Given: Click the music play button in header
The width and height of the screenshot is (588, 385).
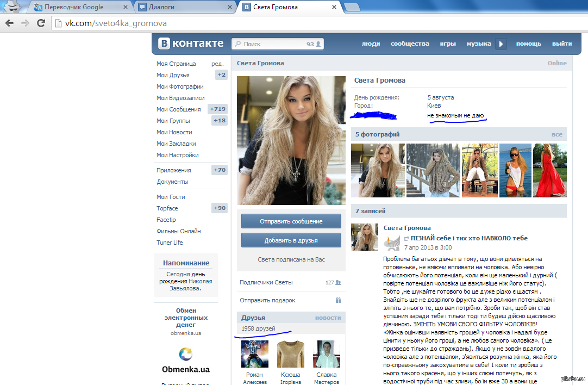Looking at the screenshot, I should tap(501, 44).
